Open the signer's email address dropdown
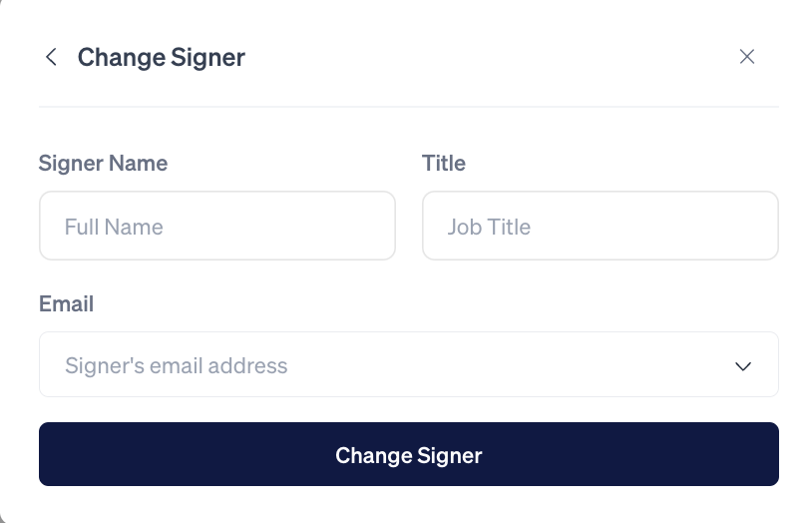812x523 pixels. coord(409,364)
